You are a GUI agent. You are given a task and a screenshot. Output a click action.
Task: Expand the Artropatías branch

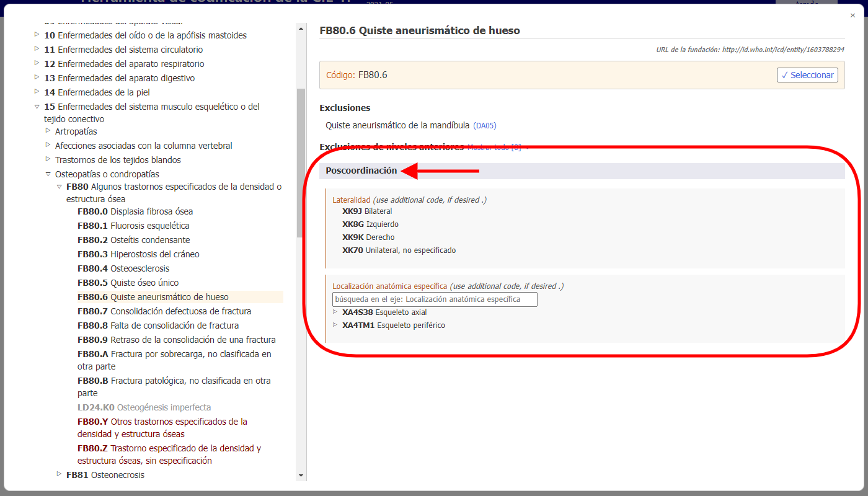48,131
